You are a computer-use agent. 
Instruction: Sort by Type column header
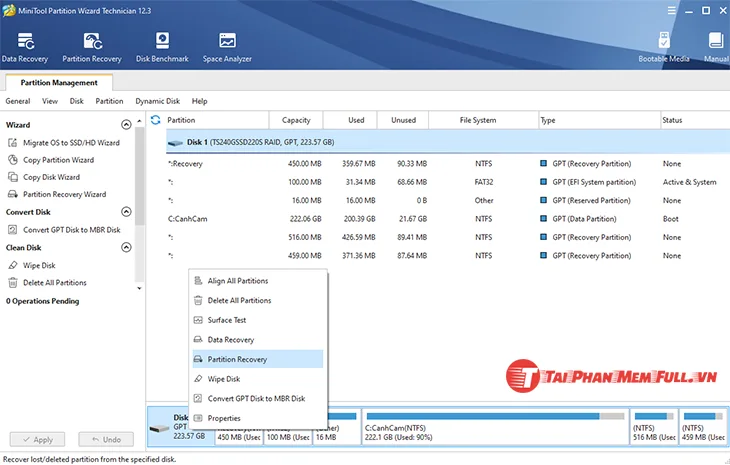tap(599, 120)
